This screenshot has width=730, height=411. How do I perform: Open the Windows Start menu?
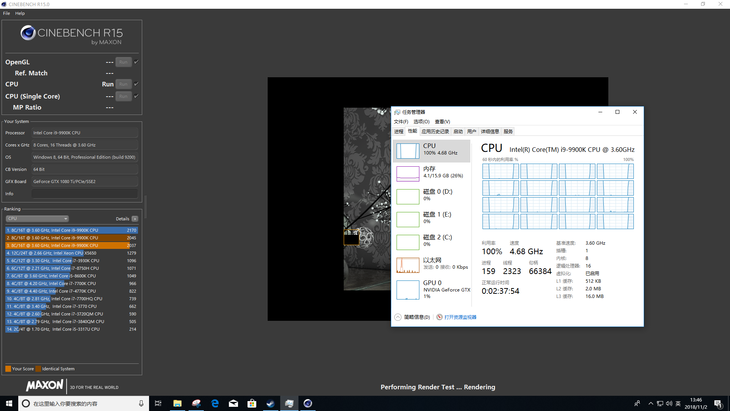[x=8, y=403]
